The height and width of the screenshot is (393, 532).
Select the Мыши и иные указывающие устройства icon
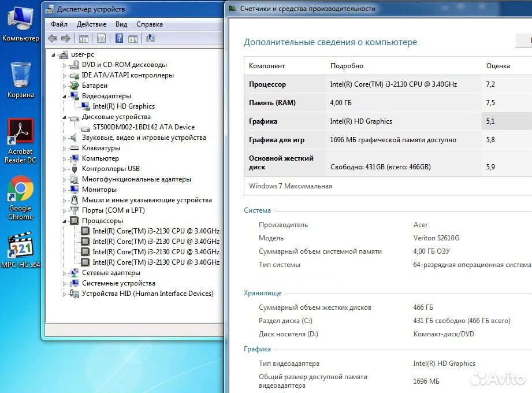pos(75,200)
